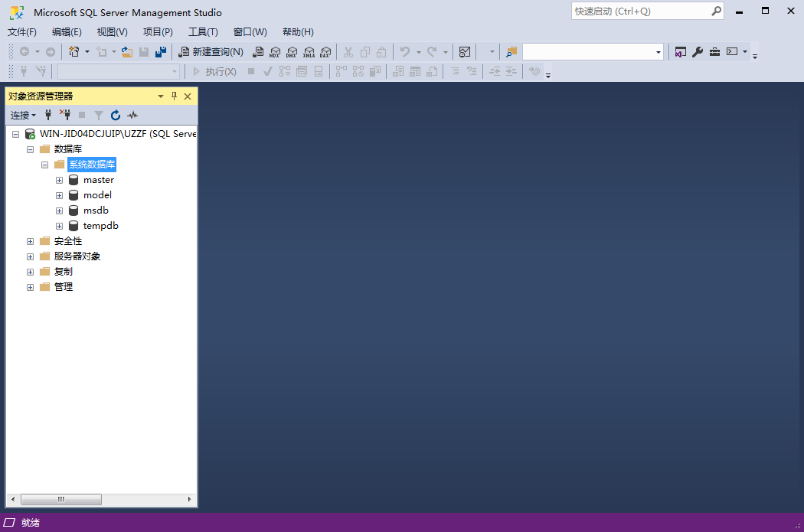
Task: Open the Properties wrench icon
Action: click(x=698, y=52)
